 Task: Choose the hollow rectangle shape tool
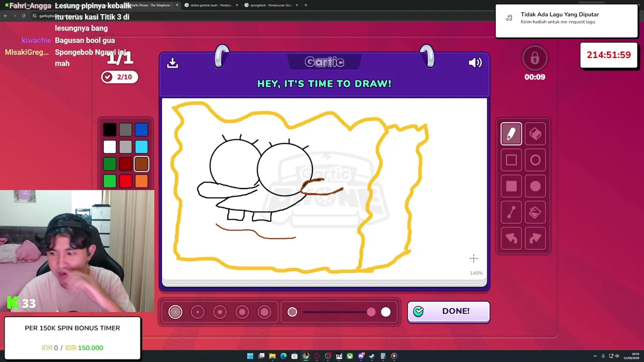pyautogui.click(x=511, y=160)
